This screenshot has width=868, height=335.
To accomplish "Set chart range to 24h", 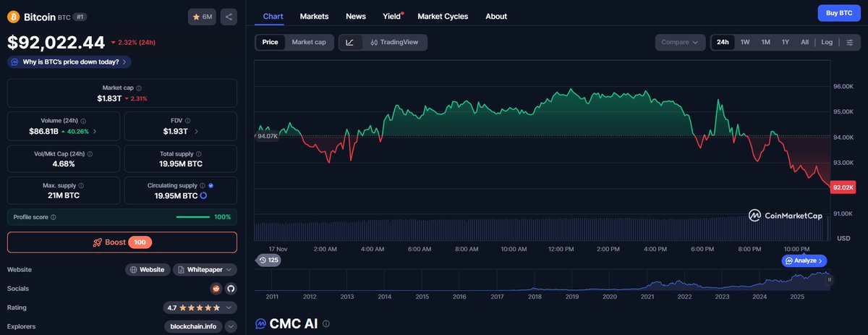I will 723,42.
